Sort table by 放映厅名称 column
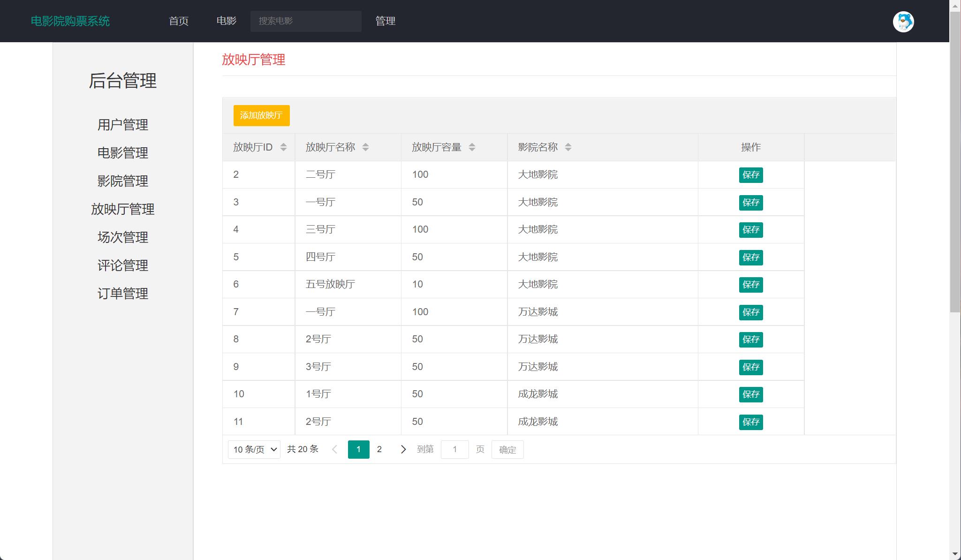 (x=366, y=147)
